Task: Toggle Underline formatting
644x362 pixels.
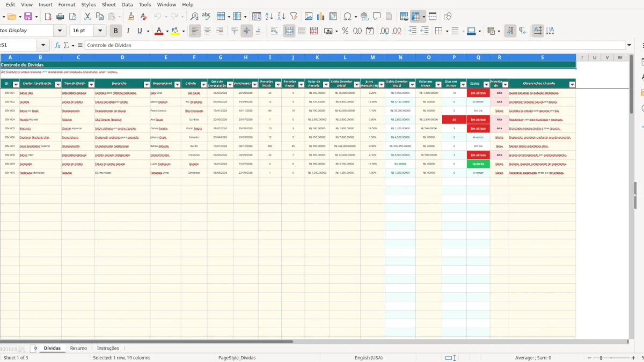Action: [x=140, y=31]
